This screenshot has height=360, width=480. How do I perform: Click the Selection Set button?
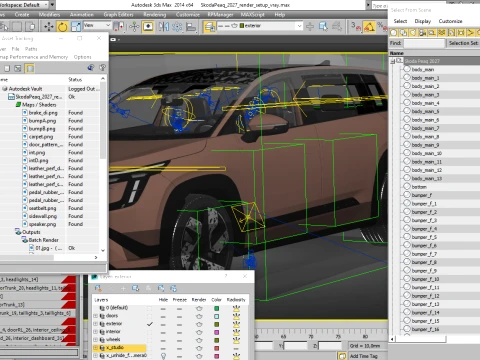pos(463,43)
